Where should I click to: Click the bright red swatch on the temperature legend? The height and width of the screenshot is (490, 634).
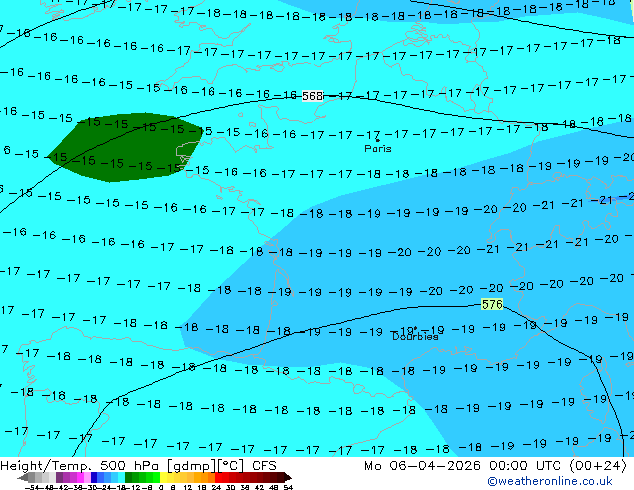pyautogui.click(x=218, y=477)
